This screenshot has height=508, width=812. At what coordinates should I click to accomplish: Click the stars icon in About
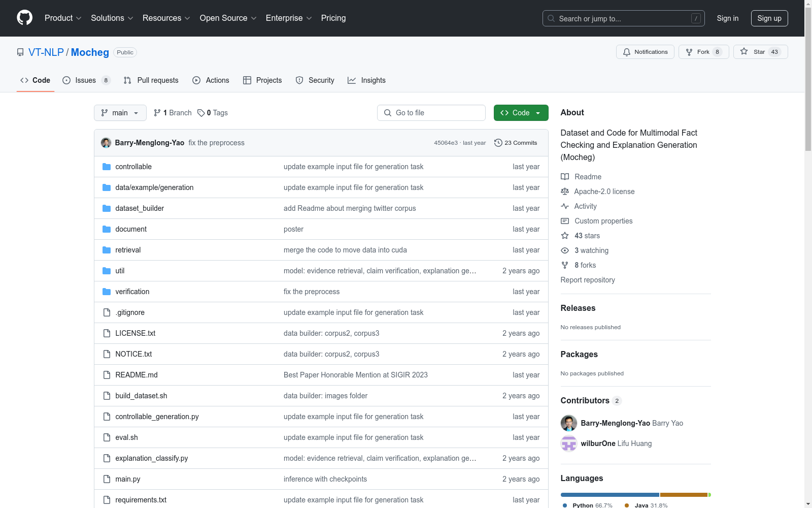pos(565,236)
